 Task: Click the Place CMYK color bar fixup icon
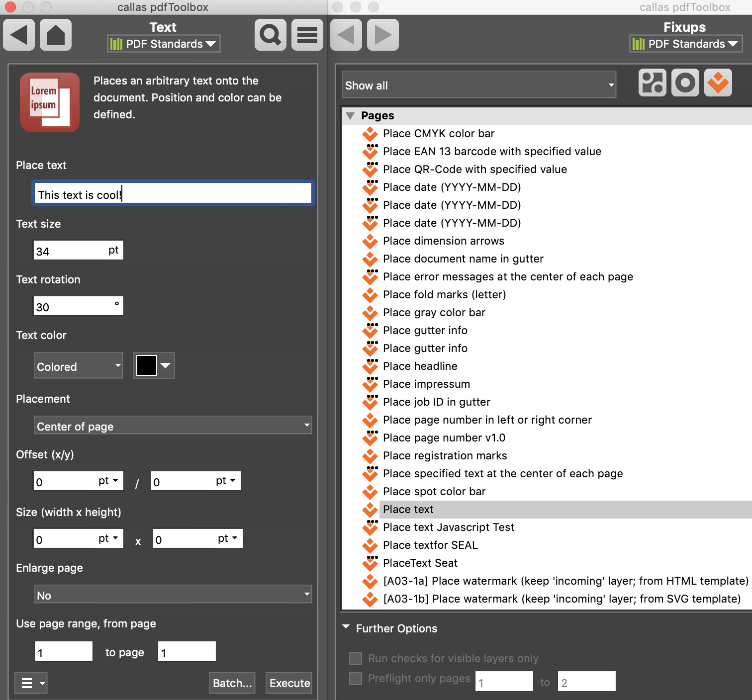pyautogui.click(x=370, y=134)
